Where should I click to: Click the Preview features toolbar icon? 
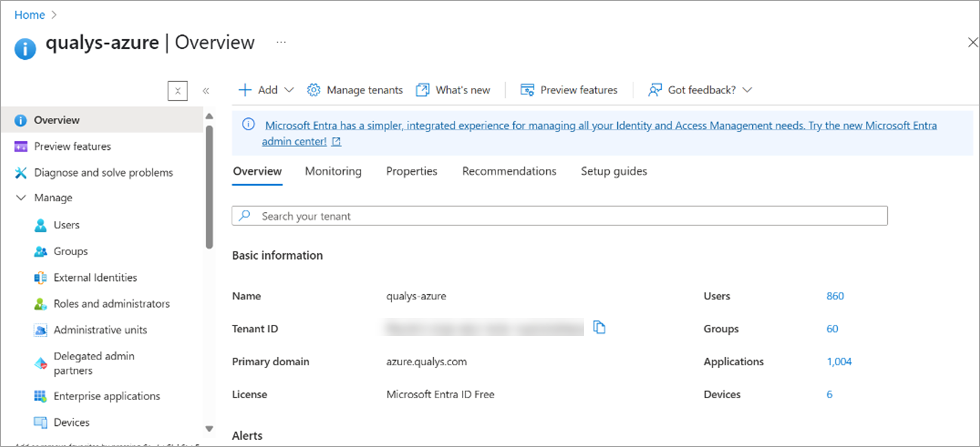pyautogui.click(x=527, y=90)
